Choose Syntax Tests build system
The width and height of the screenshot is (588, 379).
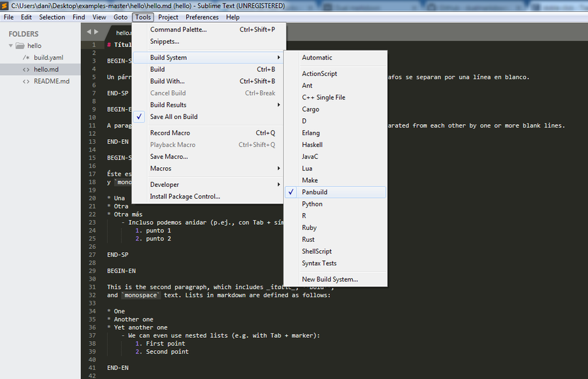(335, 263)
